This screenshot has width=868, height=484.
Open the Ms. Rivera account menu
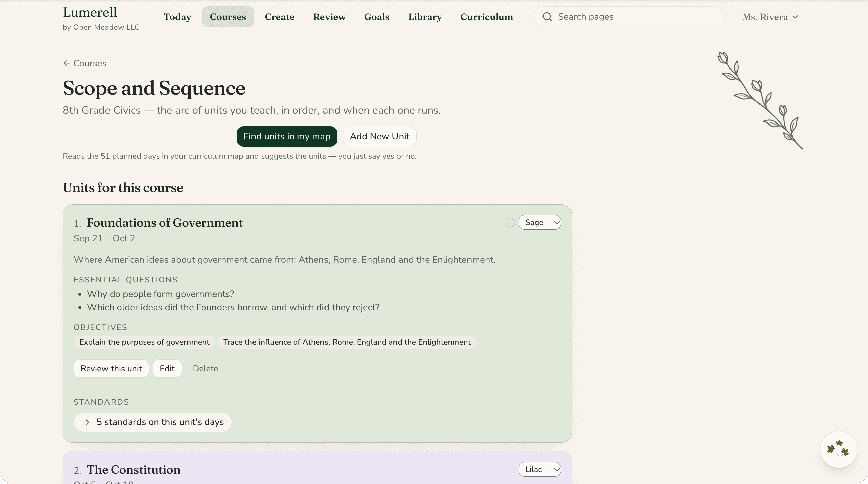(770, 17)
